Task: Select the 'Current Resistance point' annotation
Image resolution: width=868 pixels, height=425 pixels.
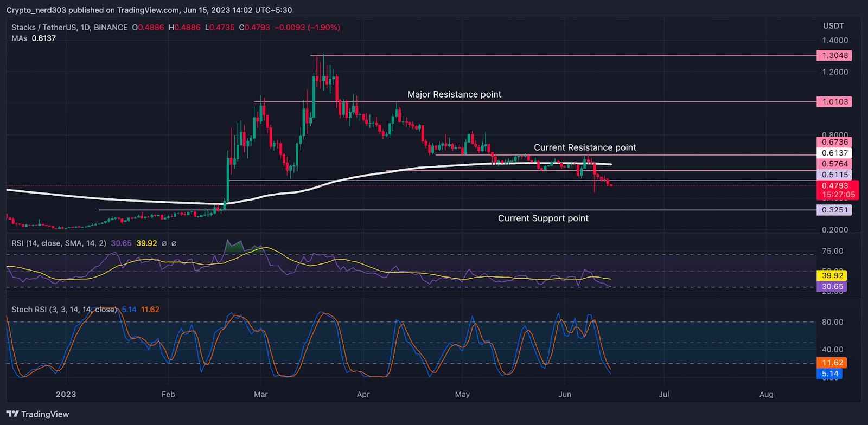Action: click(x=585, y=147)
